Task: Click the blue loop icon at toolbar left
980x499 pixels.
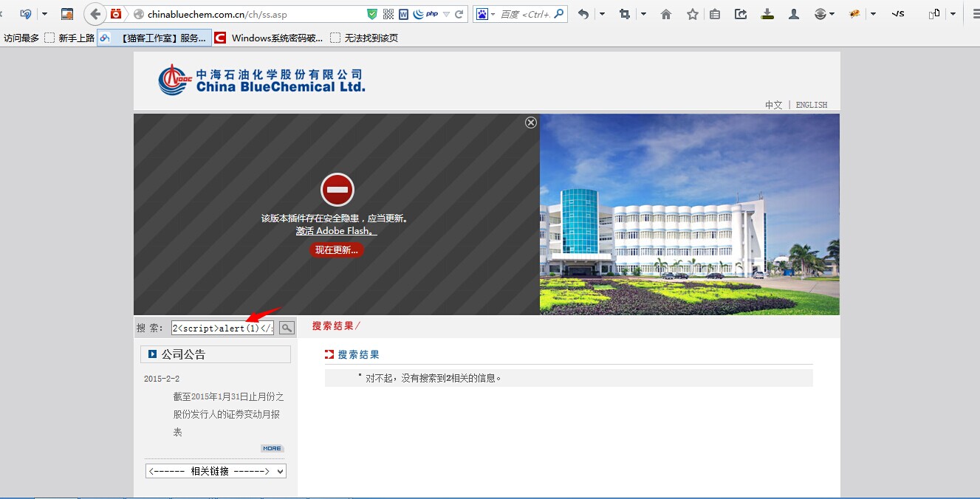Action: click(26, 14)
